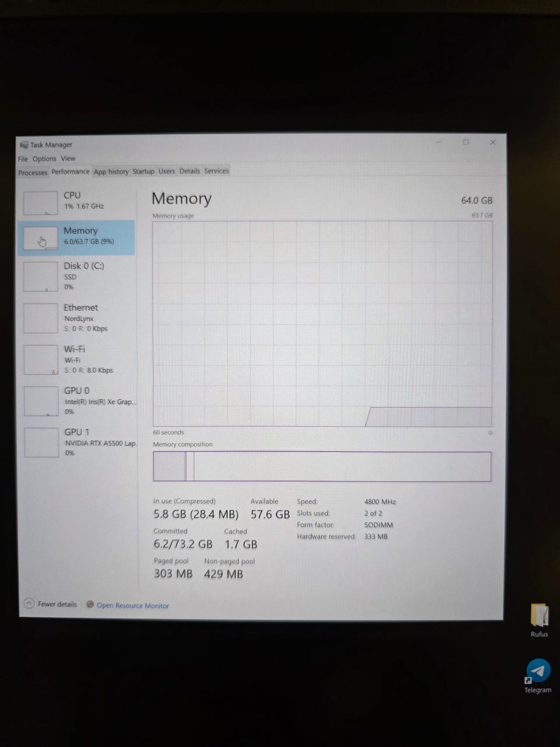Click the Form factor SODIMM value
Viewport: 560px width, 747px height.
(x=379, y=525)
